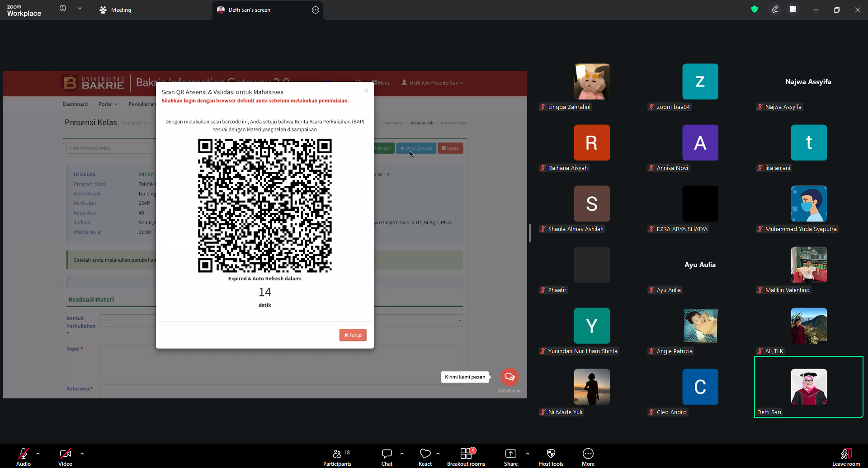
Task: Open the React emoji menu
Action: point(425,457)
